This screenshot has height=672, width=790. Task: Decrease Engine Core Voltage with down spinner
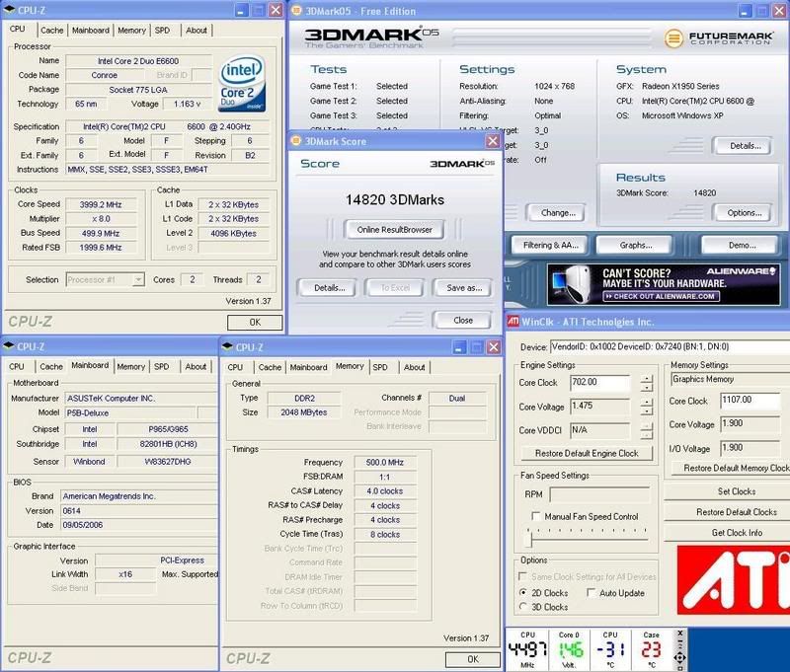(646, 411)
